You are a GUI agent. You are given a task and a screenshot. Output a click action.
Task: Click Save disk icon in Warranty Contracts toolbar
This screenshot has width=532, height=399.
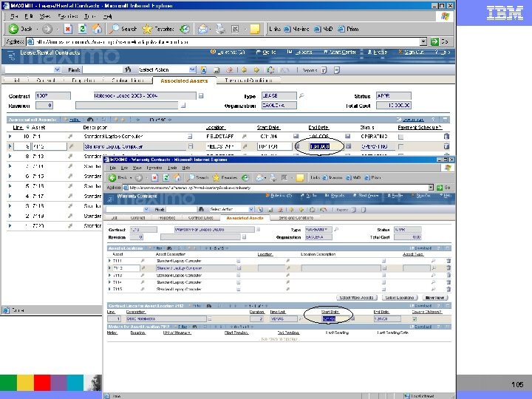tap(270, 210)
